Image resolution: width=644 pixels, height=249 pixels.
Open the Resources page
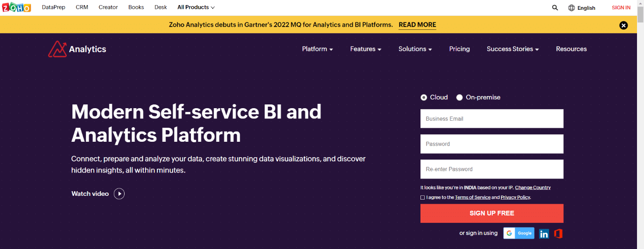tap(571, 49)
